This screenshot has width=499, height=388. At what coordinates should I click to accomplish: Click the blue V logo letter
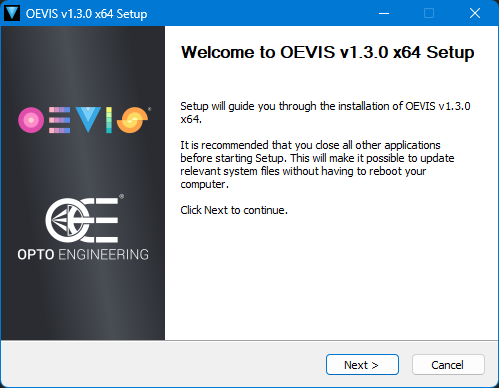pos(88,119)
